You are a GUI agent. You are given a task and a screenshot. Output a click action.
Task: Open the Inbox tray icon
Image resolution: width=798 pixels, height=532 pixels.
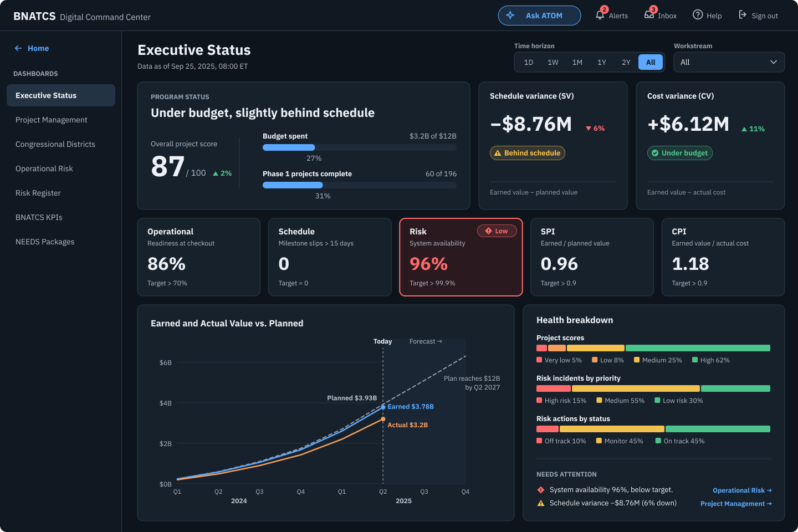(649, 15)
